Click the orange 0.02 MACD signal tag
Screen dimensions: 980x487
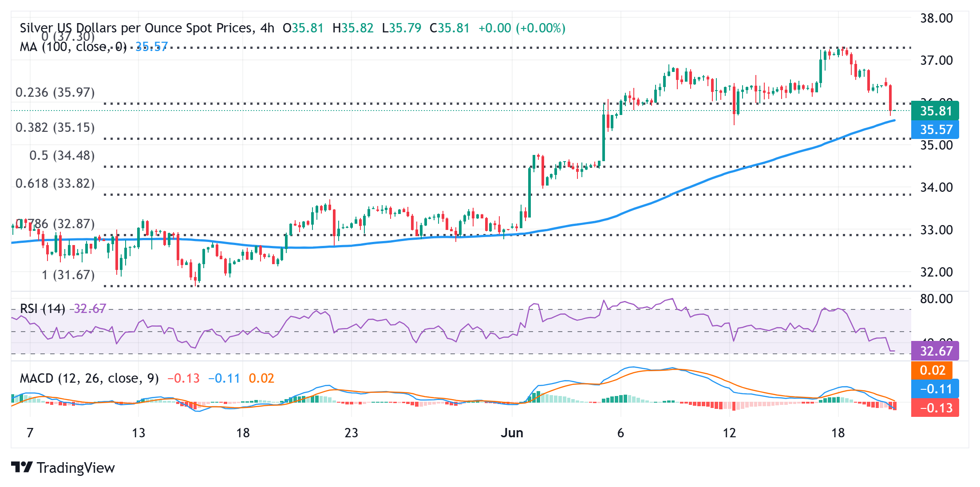pyautogui.click(x=932, y=370)
